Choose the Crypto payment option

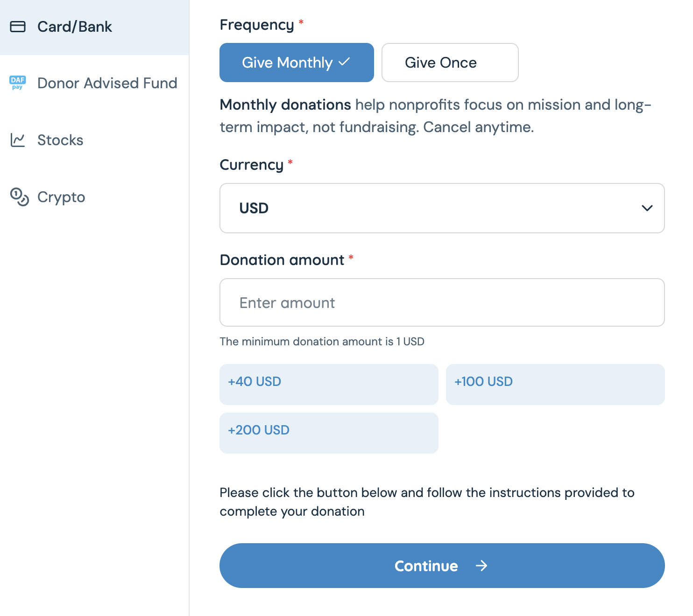tap(61, 197)
